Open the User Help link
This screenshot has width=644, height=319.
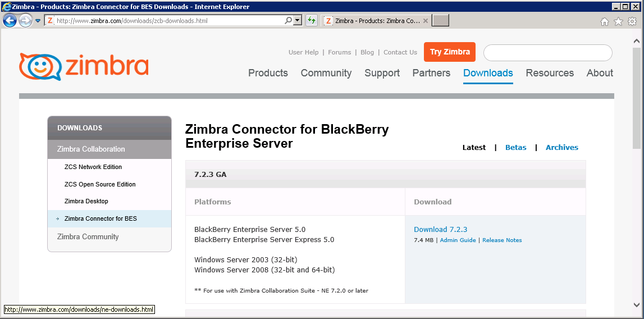pos(304,52)
